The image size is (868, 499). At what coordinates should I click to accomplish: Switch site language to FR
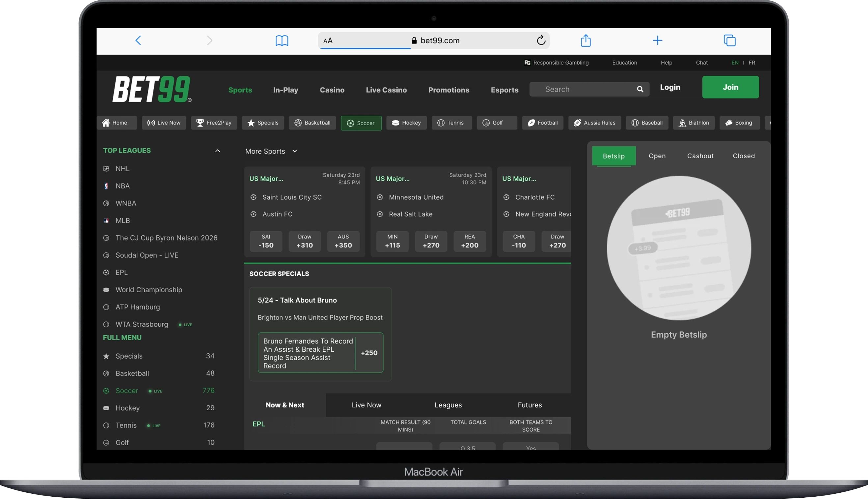click(751, 63)
